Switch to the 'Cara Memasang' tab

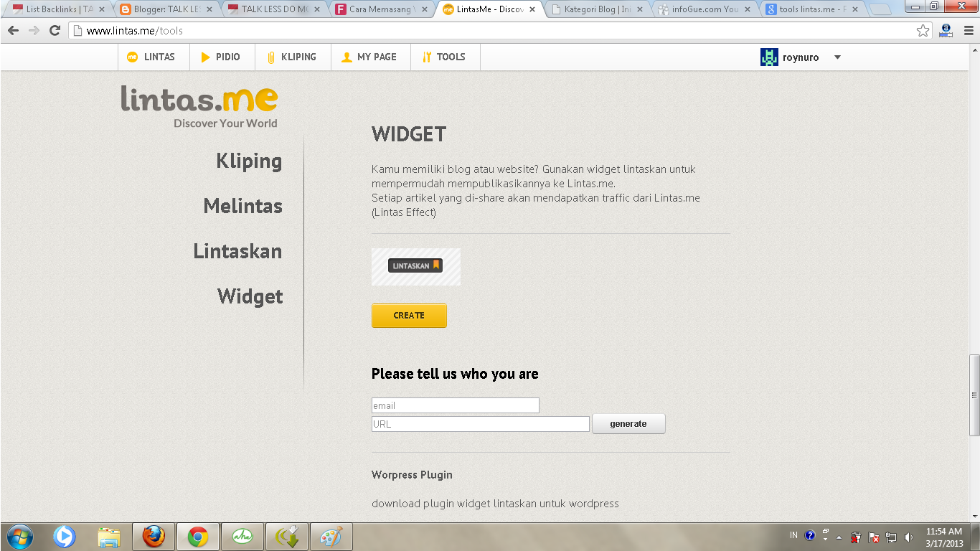click(382, 9)
